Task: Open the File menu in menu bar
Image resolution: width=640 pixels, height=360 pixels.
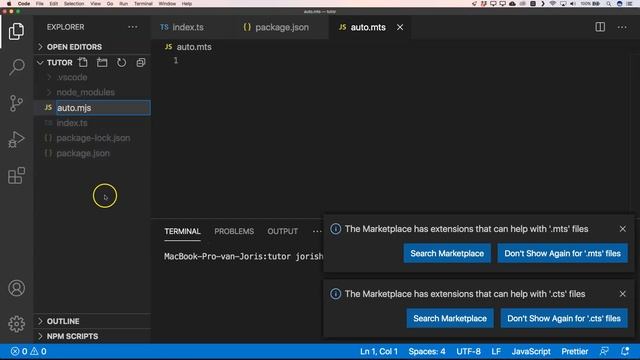Action: pos(40,4)
